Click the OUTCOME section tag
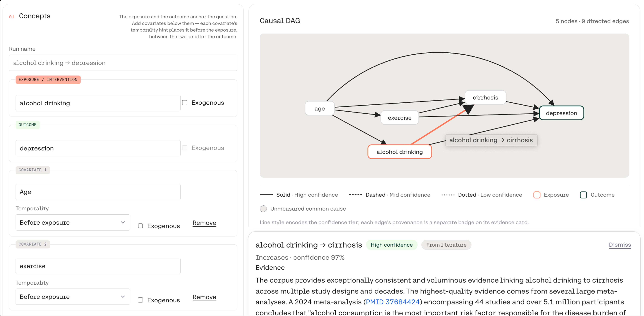Viewport: 644px width, 316px height. coord(27,125)
